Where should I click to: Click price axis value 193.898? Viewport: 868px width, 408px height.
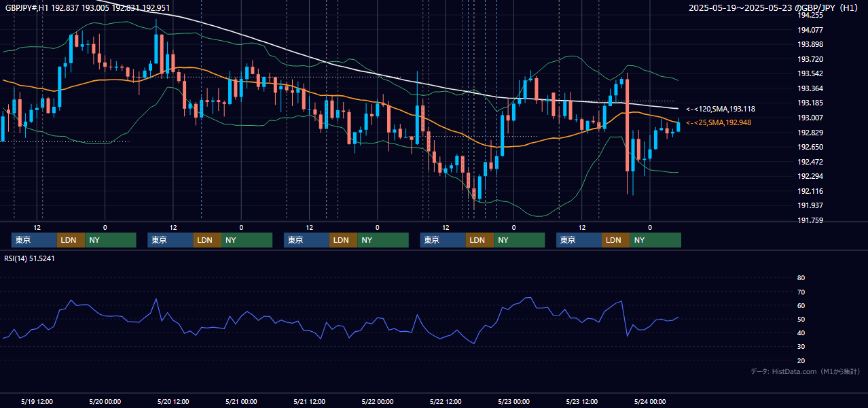[x=810, y=45]
